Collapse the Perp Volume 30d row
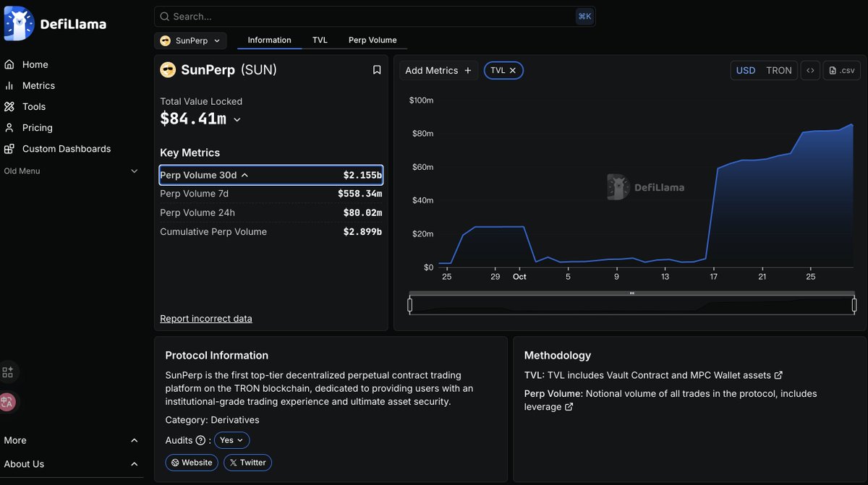Screen dimensions: 868x485 pos(244,175)
